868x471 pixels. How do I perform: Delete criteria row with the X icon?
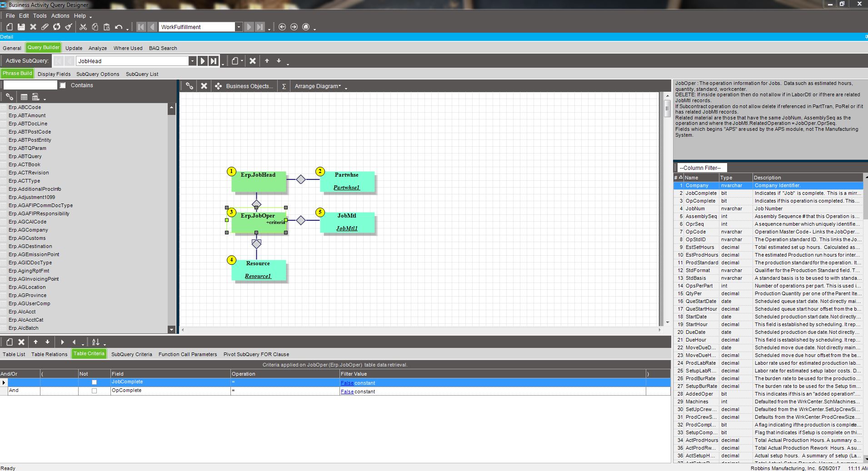[x=21, y=342]
